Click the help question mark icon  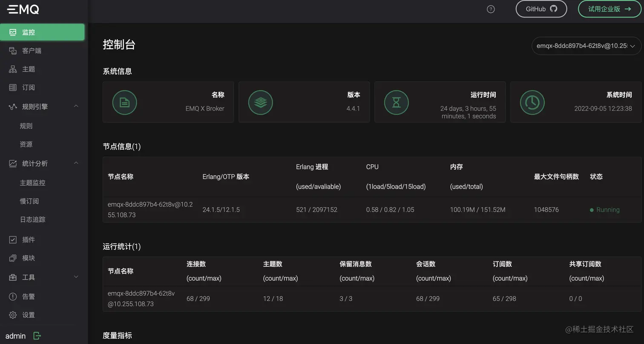[490, 9]
